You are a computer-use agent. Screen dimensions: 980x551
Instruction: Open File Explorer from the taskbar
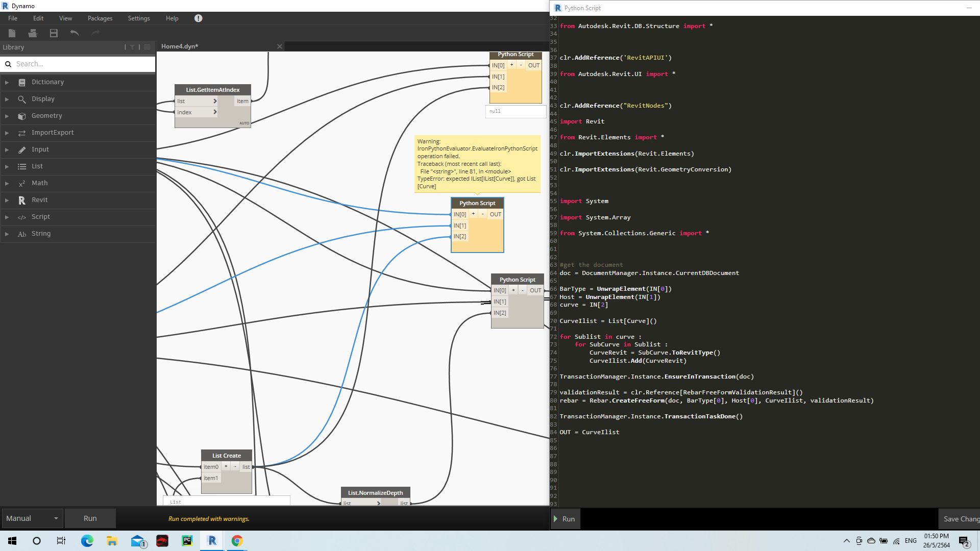click(x=112, y=541)
